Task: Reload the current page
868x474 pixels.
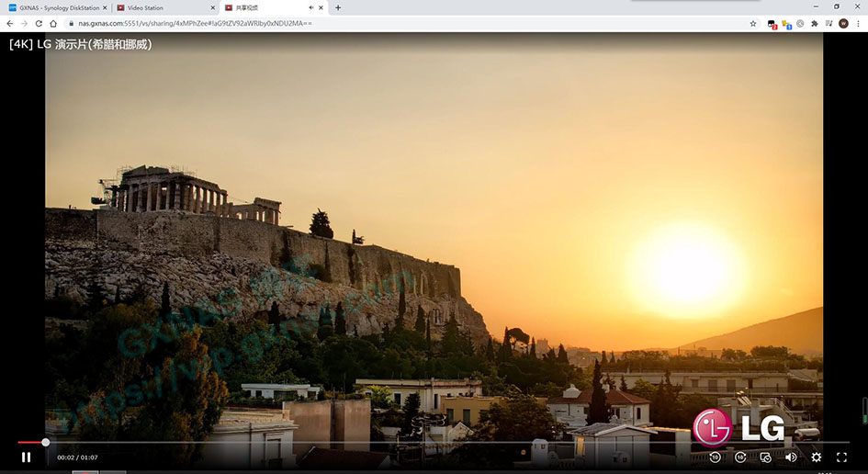Action: click(39, 23)
